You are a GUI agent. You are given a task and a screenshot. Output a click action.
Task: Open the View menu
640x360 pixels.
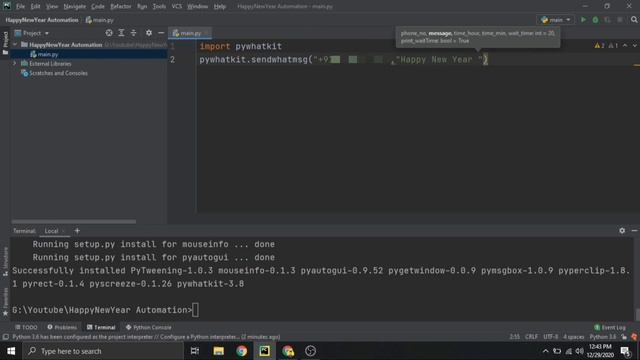[x=52, y=7]
